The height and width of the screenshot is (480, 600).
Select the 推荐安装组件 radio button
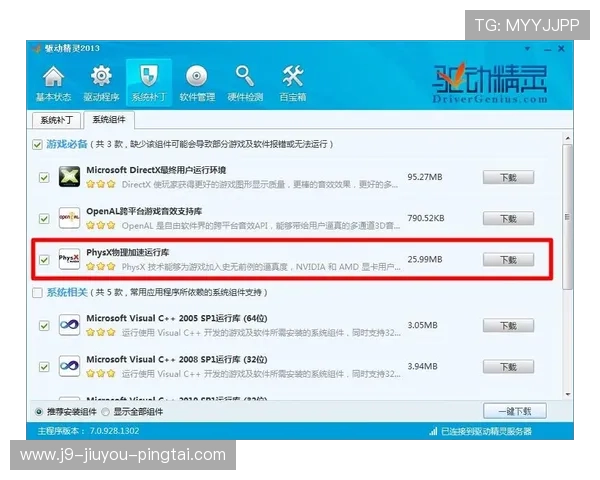39,412
